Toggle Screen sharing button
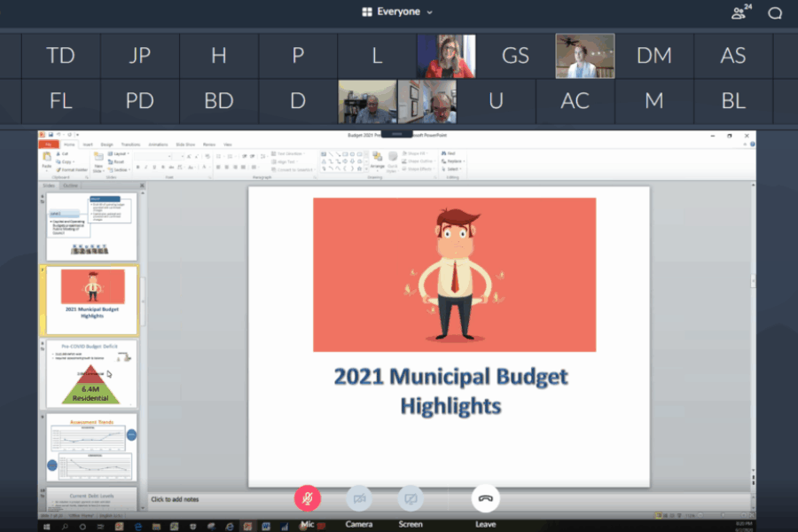Viewport: 798px width, 532px height. (410, 498)
